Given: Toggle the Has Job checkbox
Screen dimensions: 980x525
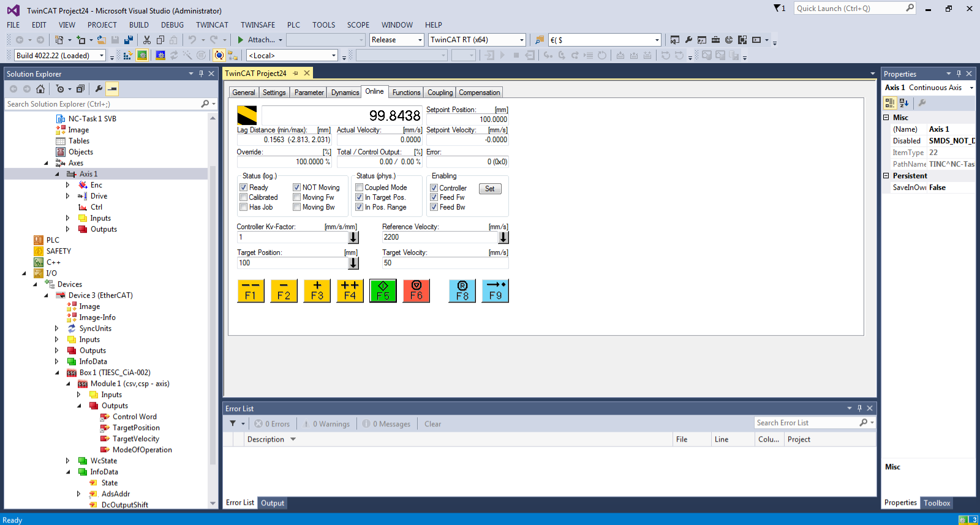Looking at the screenshot, I should tap(243, 207).
